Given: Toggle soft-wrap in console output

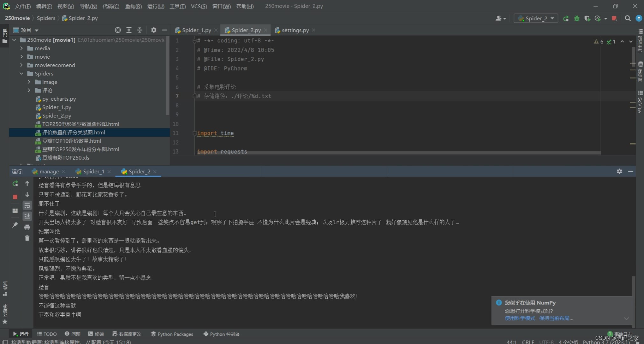Looking at the screenshot, I should pos(27,205).
